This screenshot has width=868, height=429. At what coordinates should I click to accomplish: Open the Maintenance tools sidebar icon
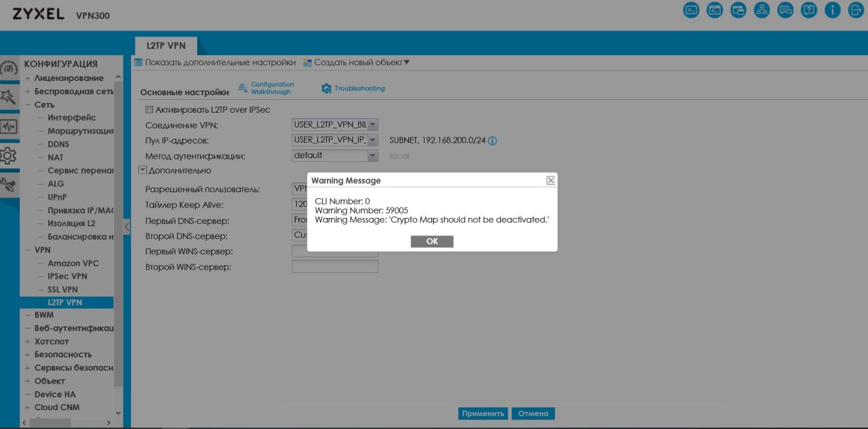pos(9,185)
